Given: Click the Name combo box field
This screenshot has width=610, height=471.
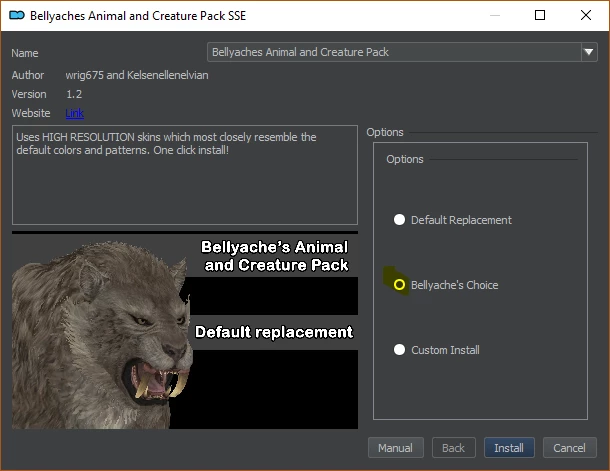Looking at the screenshot, I should [x=402, y=52].
